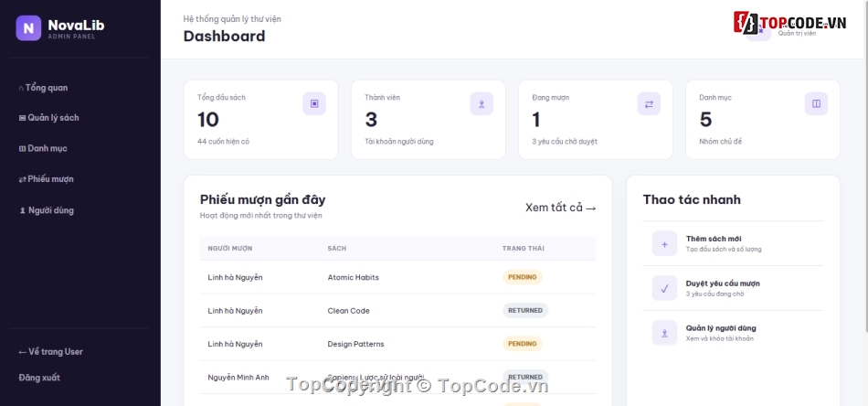Click user icon for Quản lý người dùng
Screen dimensions: 868x406
point(664,333)
